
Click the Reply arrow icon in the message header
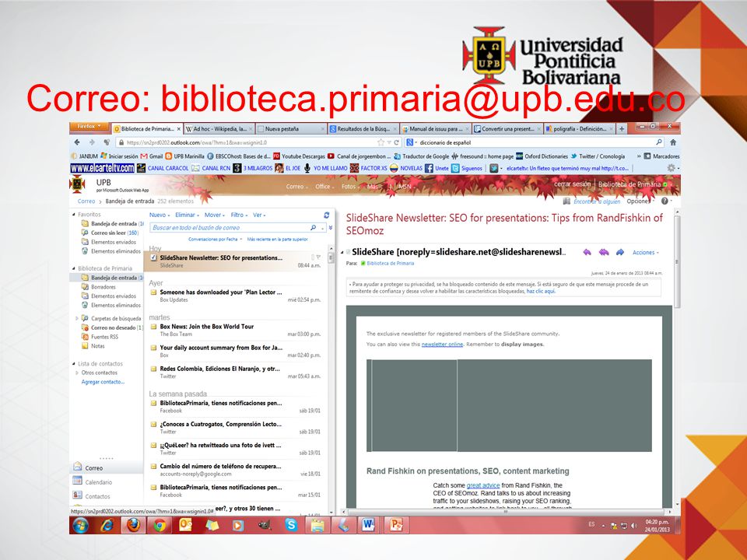click(x=587, y=252)
